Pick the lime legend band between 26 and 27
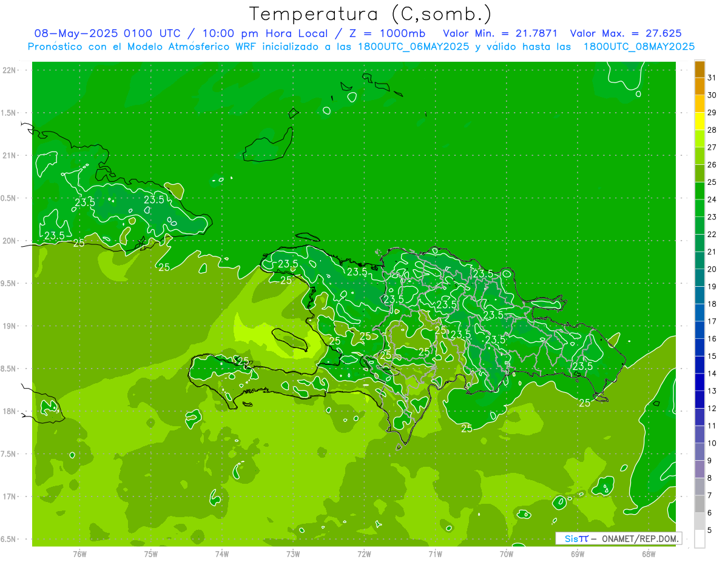Image resolution: width=728 pixels, height=562 pixels. tap(699, 156)
